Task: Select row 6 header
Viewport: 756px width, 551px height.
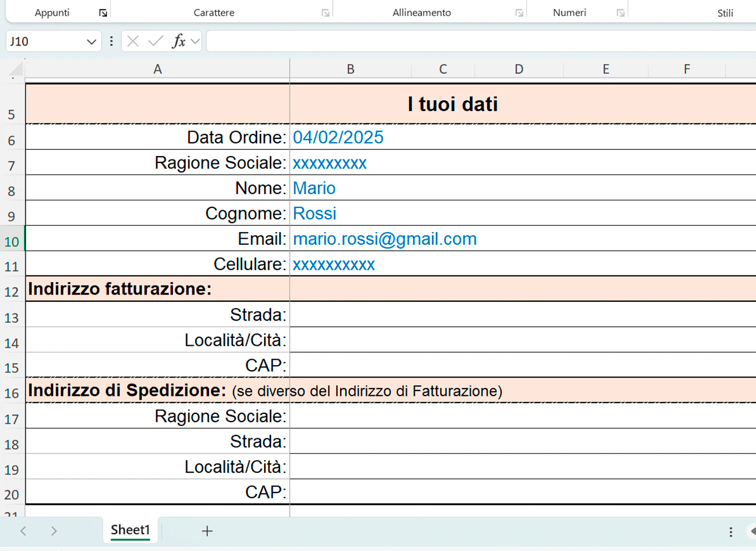Action: (12, 137)
